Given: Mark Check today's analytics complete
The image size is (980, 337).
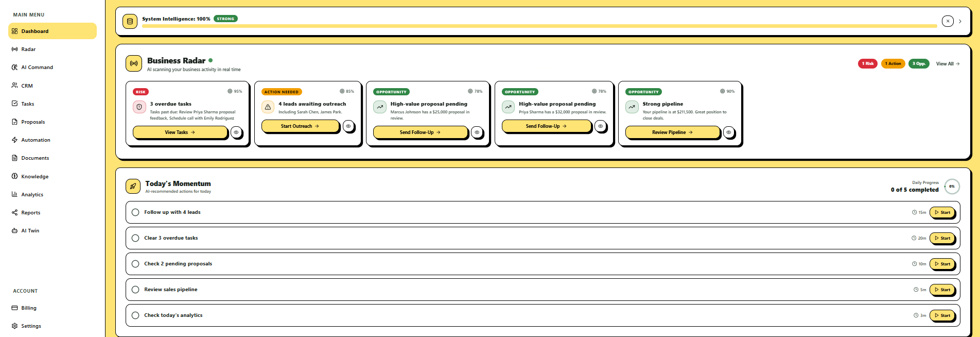Looking at the screenshot, I should (135, 315).
